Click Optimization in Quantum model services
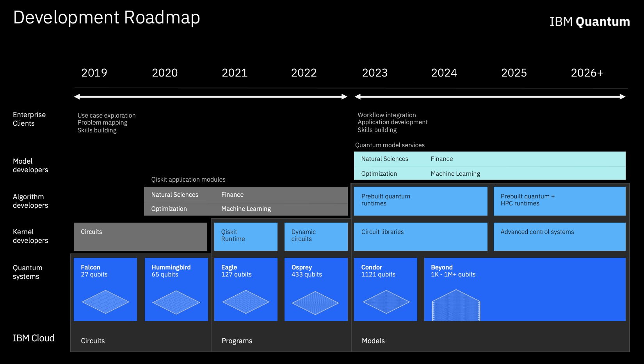 (379, 174)
